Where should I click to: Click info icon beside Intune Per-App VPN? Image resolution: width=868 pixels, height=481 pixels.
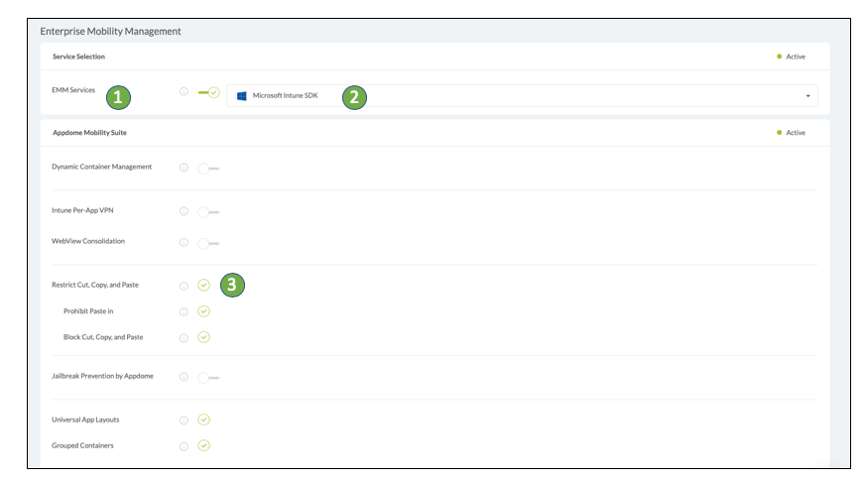[x=184, y=211]
